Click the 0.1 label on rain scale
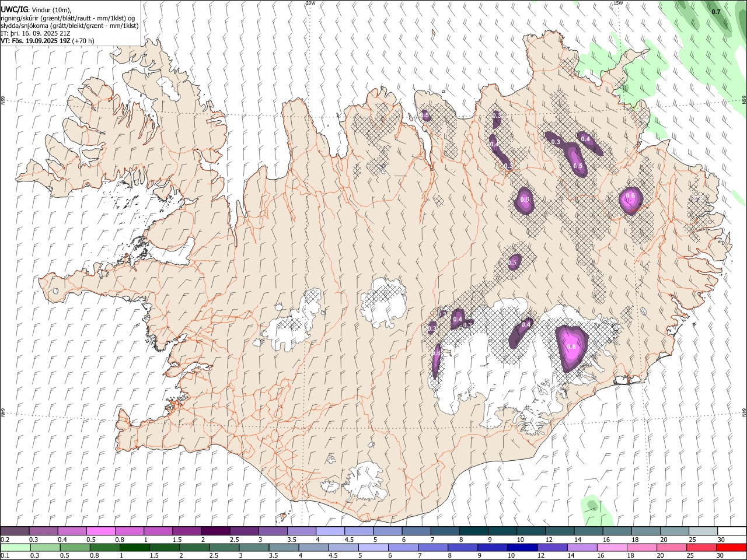Image resolution: width=747 pixels, height=560 pixels. tap(5, 555)
